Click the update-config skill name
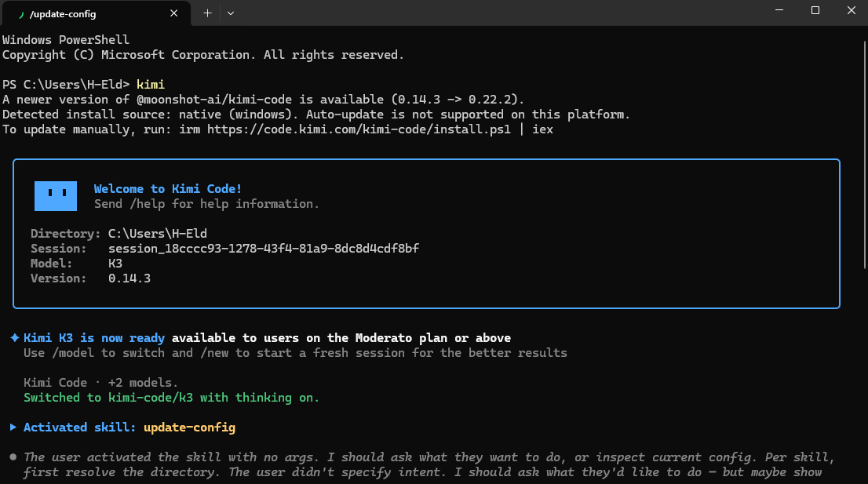 [189, 428]
